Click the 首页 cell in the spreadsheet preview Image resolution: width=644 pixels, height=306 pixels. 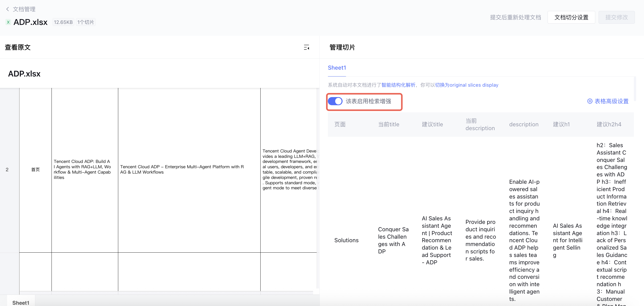tap(36, 170)
